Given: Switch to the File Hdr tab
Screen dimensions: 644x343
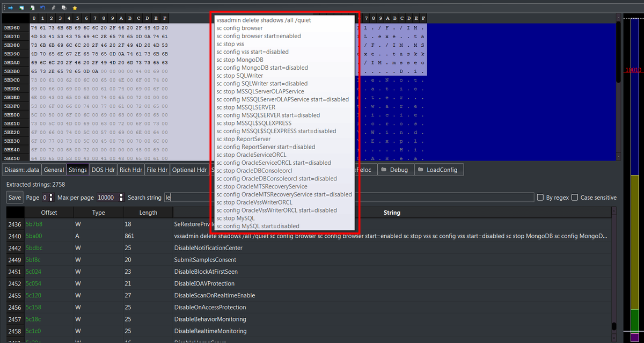Looking at the screenshot, I should [x=157, y=170].
